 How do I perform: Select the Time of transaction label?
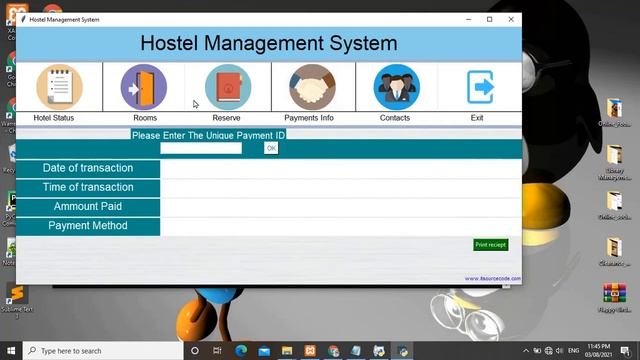(x=88, y=187)
